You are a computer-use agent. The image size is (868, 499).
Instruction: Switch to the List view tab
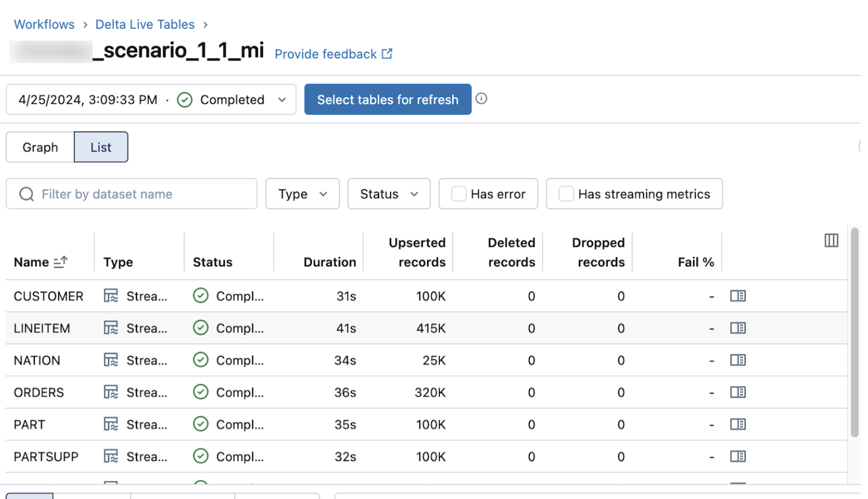tap(101, 147)
